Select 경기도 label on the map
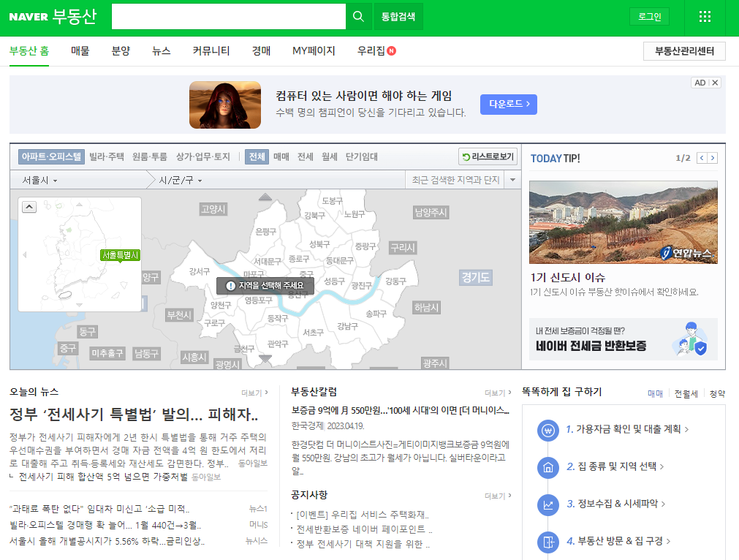This screenshot has width=739, height=560. (x=476, y=277)
